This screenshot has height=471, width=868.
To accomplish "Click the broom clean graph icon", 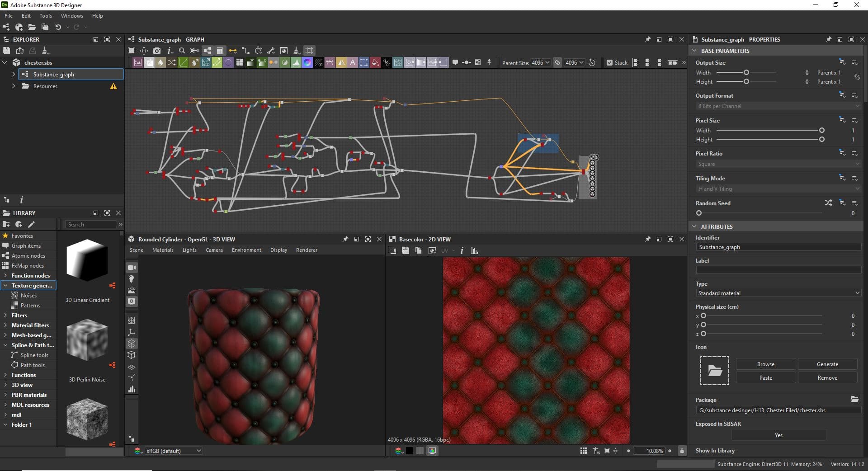I will [x=297, y=51].
